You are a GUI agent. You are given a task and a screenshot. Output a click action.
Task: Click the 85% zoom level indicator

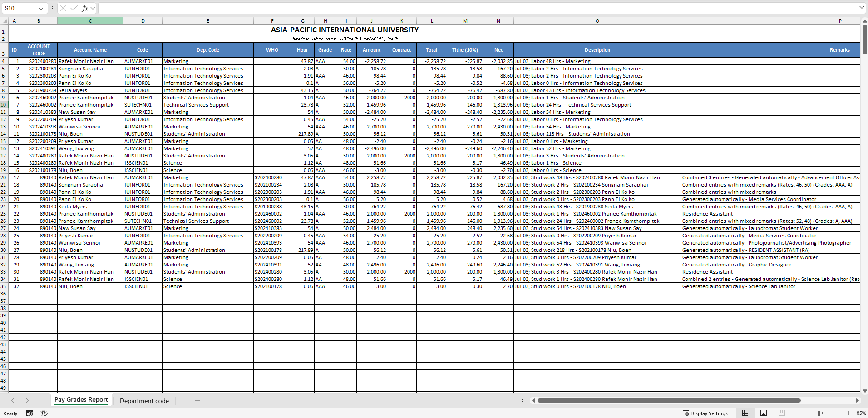(862, 413)
